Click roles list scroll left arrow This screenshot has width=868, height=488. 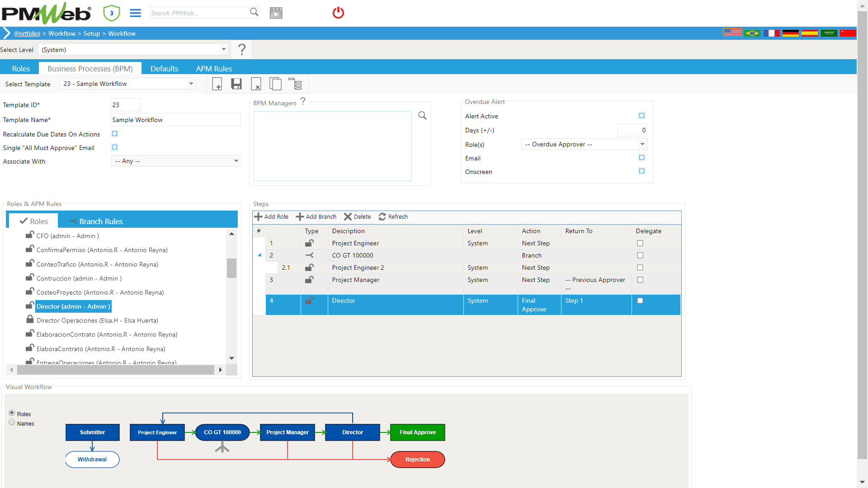[x=11, y=370]
